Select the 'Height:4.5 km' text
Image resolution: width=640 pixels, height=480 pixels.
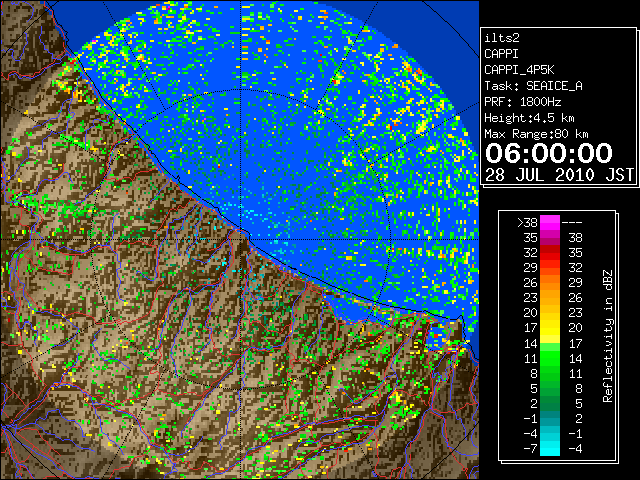(529, 118)
